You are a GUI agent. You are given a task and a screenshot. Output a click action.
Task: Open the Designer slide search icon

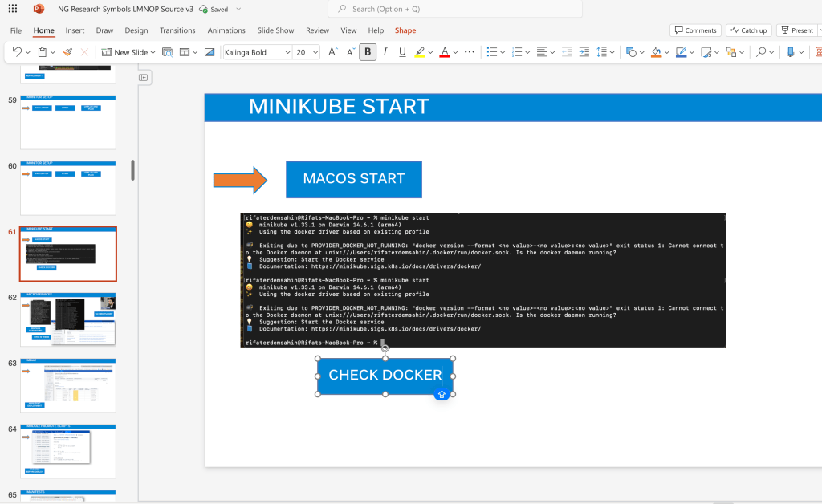[167, 52]
